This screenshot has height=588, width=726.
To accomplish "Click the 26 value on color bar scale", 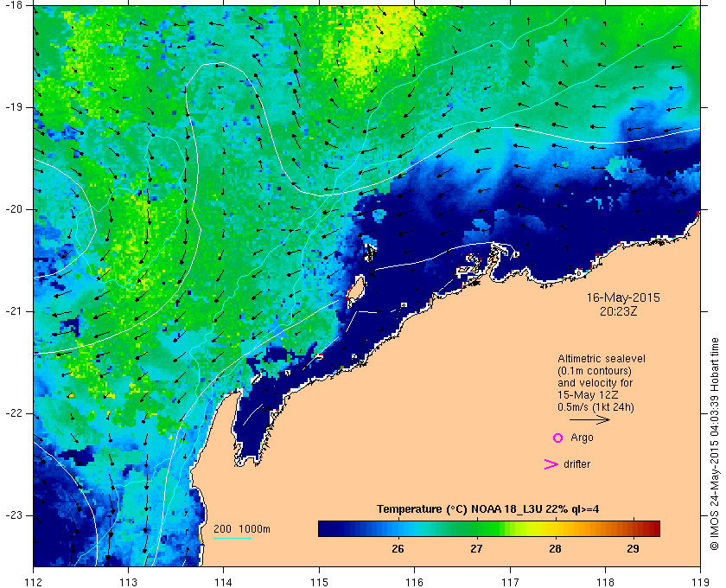I will pos(398,549).
